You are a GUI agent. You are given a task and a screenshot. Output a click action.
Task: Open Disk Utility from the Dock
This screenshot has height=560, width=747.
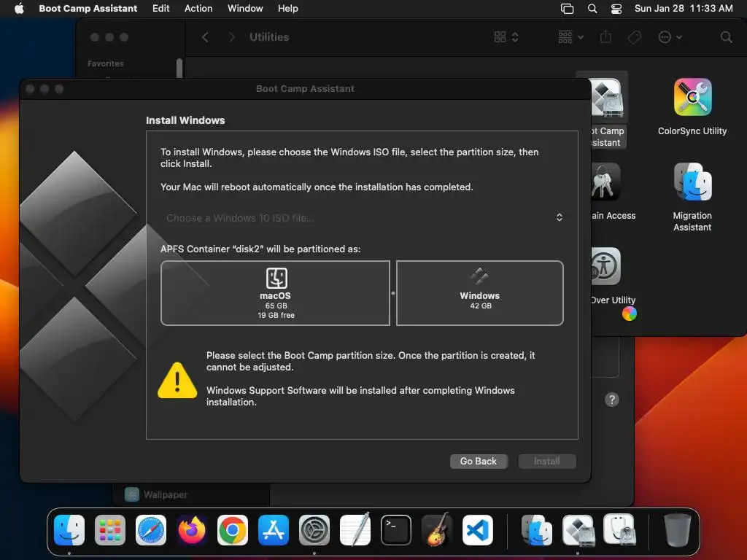(619, 529)
